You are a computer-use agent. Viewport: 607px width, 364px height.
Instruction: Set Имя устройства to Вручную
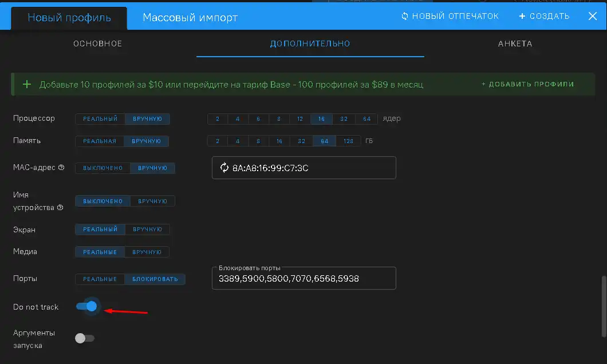pyautogui.click(x=152, y=201)
